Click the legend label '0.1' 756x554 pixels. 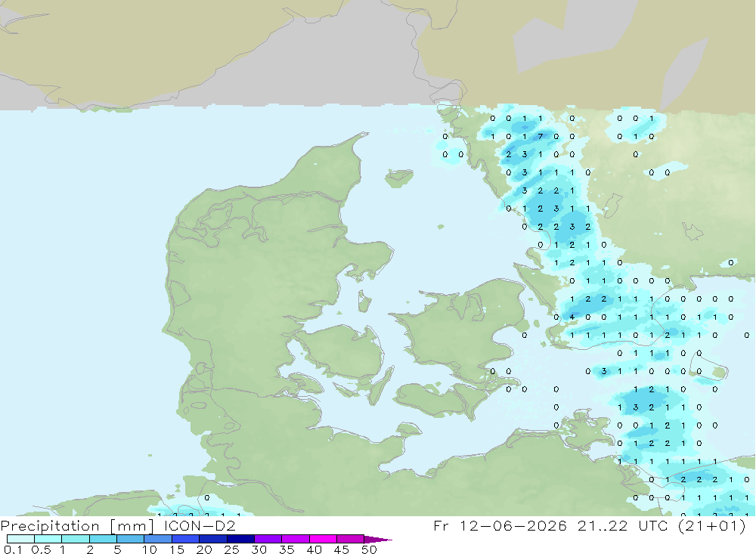[x=13, y=549]
